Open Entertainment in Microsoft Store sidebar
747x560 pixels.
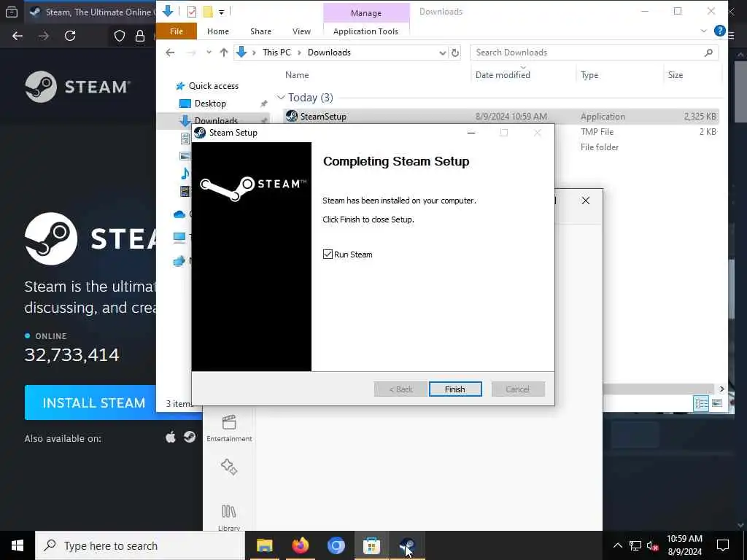pyautogui.click(x=229, y=428)
